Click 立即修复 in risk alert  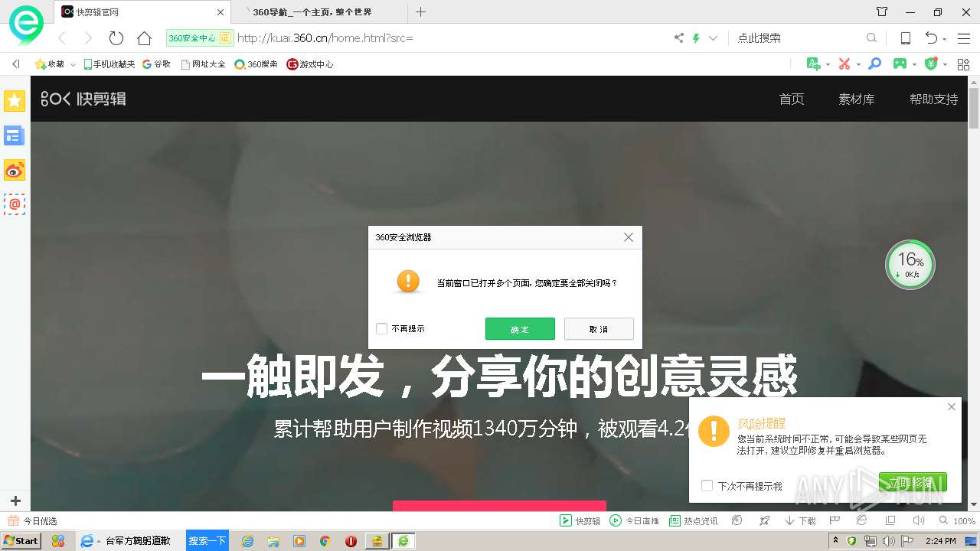(x=913, y=482)
